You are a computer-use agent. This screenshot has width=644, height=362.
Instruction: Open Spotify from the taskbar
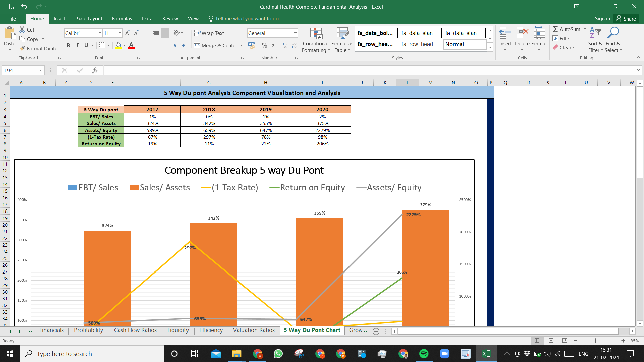(x=424, y=354)
